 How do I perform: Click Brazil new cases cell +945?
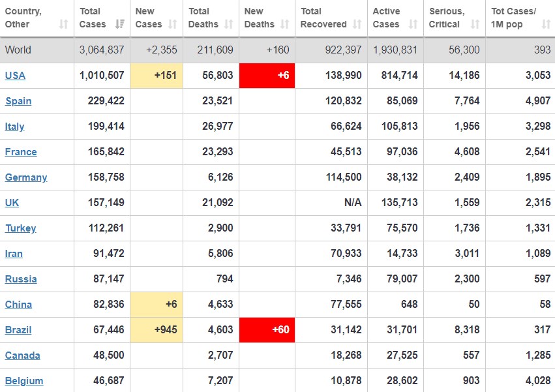click(x=157, y=329)
